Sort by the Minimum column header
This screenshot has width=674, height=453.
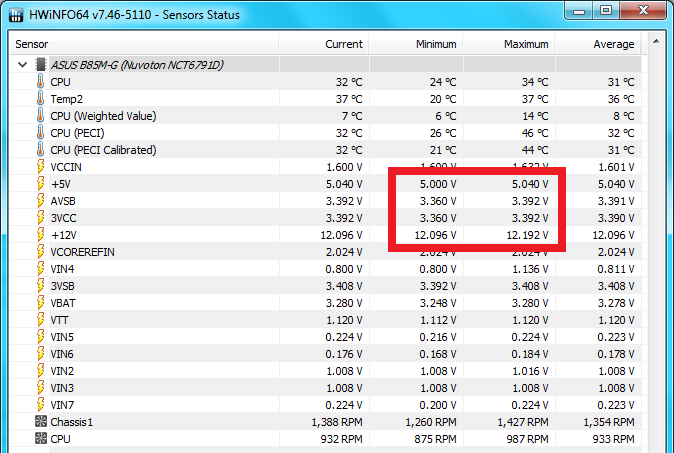[x=416, y=44]
